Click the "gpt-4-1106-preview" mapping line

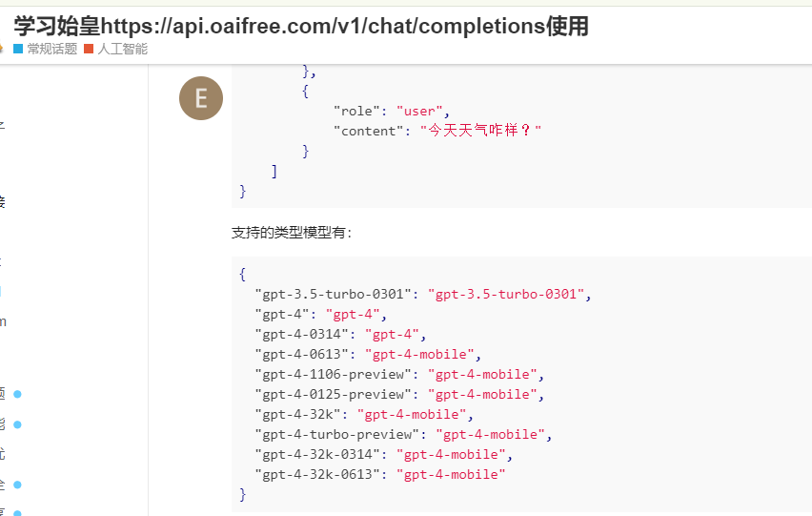coord(399,375)
